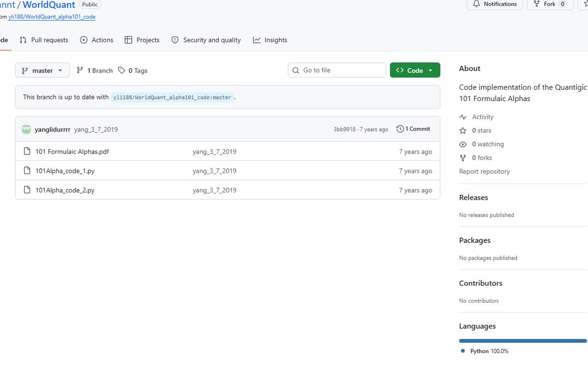Open the 101Alpha_code_1.py file
The width and height of the screenshot is (588, 368).
coord(65,171)
